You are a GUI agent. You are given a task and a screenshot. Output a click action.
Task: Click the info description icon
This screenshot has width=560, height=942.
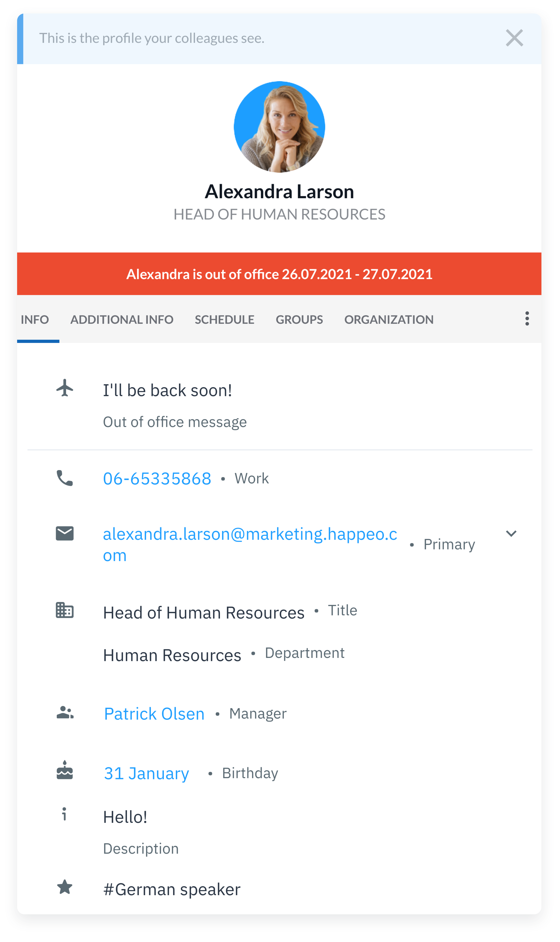click(x=64, y=814)
